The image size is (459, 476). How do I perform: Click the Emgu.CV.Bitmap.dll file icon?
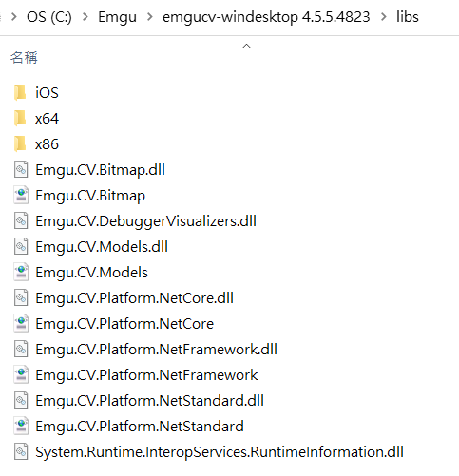21,169
